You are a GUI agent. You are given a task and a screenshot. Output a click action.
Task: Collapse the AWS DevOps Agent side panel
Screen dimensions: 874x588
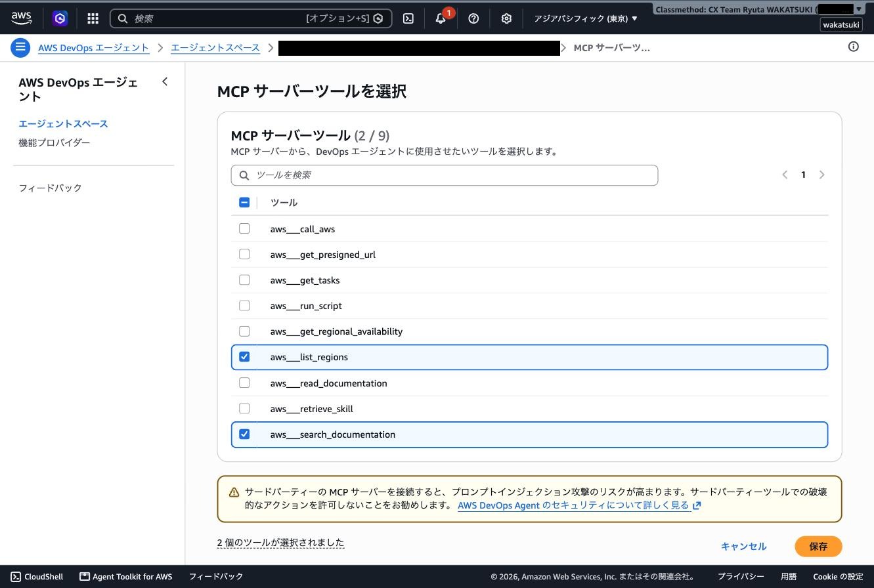tap(165, 82)
